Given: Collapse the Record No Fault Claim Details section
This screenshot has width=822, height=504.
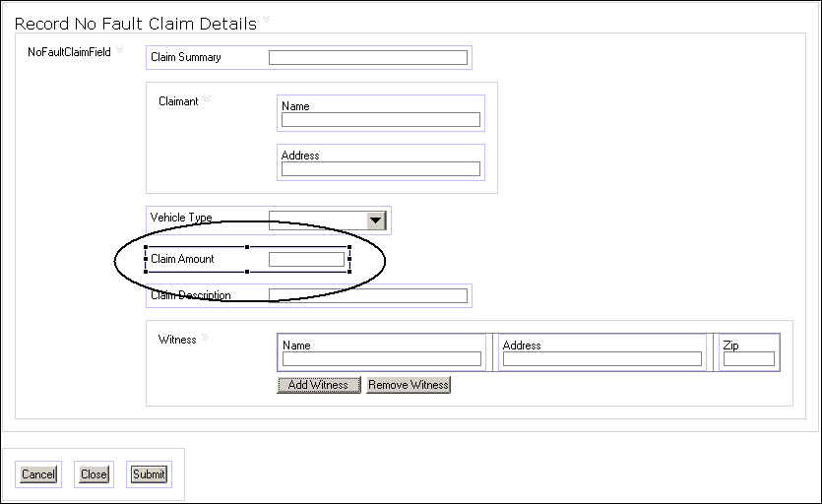Looking at the screenshot, I should pyautogui.click(x=267, y=20).
